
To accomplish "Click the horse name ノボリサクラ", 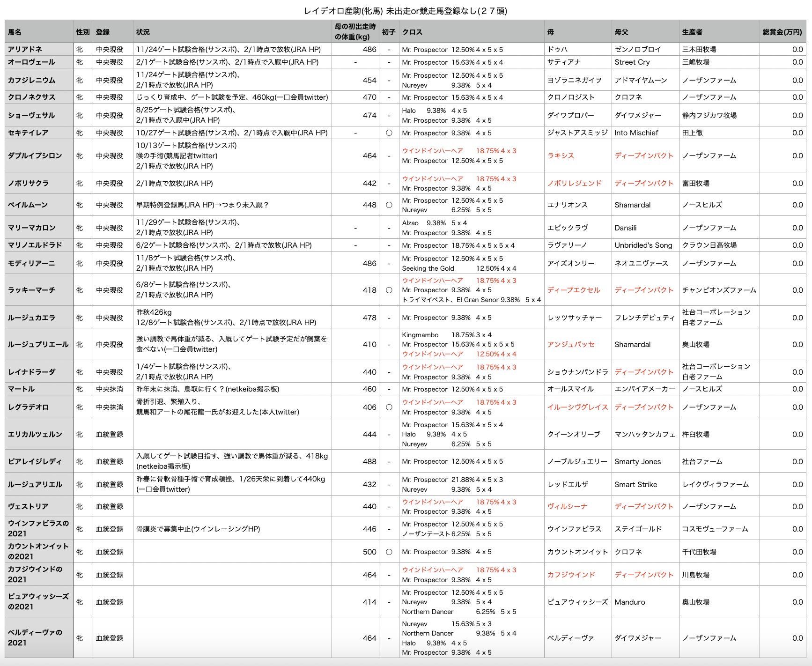I will pyautogui.click(x=28, y=183).
